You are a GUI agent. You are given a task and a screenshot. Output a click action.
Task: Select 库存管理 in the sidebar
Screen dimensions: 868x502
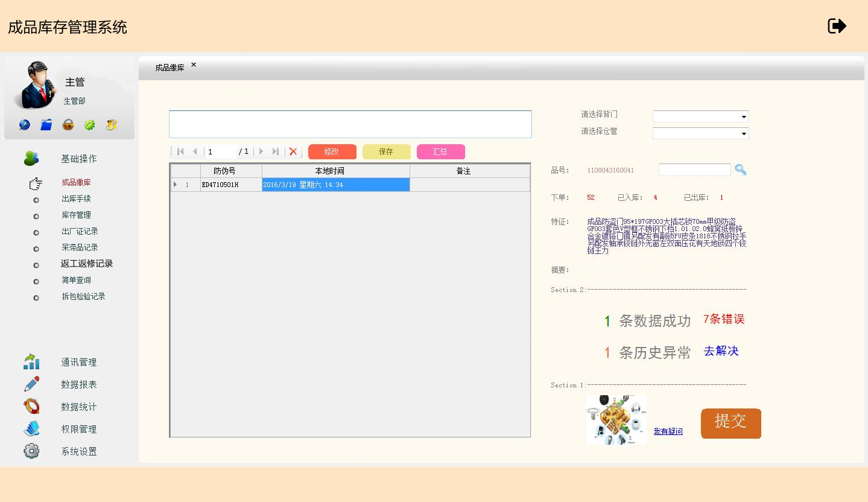[x=76, y=215]
